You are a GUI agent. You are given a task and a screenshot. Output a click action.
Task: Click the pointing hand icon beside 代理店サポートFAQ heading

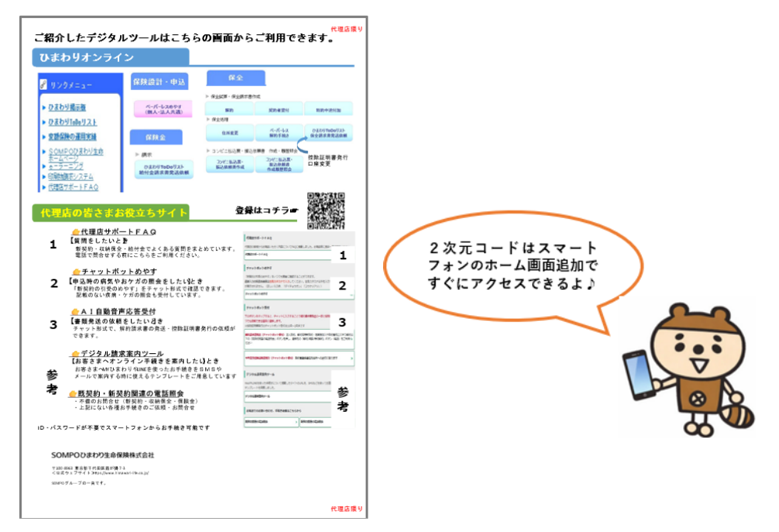[75, 232]
